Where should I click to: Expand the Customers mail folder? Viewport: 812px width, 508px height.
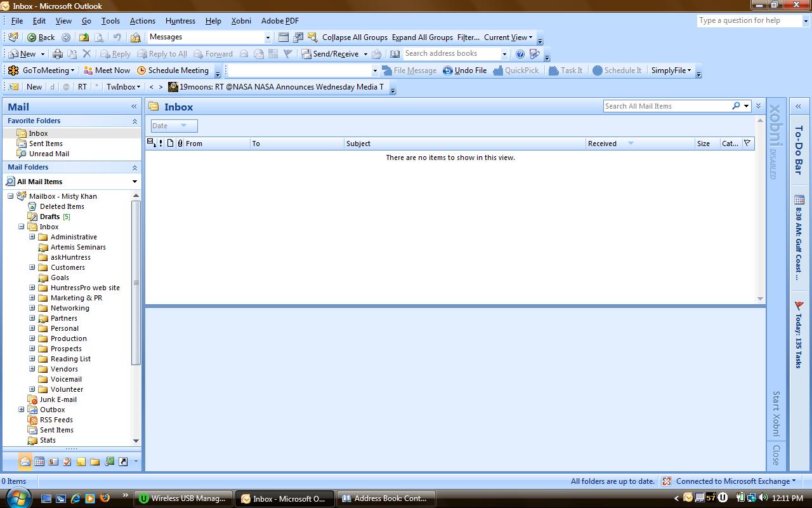point(32,267)
